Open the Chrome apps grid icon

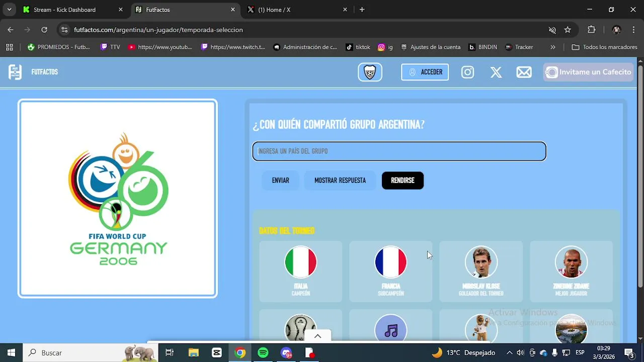click(9, 47)
